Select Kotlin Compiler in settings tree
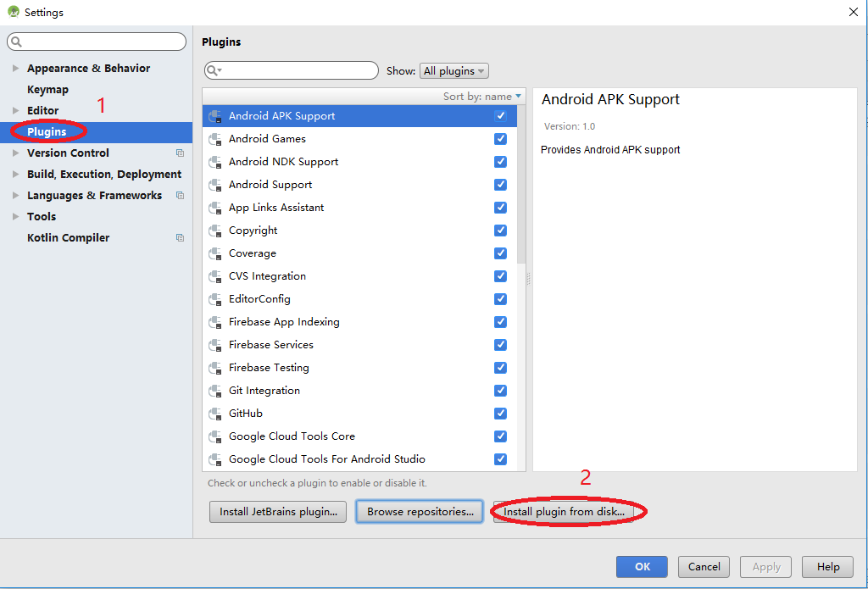 [x=68, y=237]
